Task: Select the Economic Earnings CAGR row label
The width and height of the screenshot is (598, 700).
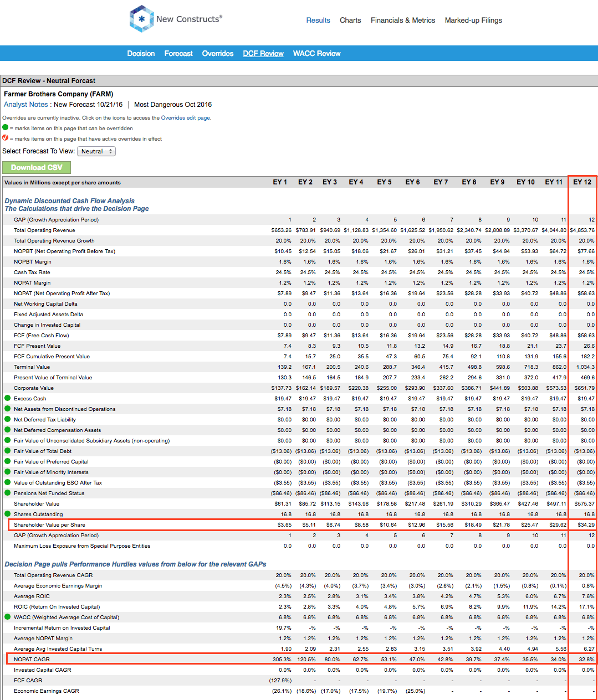Action: pos(47,691)
